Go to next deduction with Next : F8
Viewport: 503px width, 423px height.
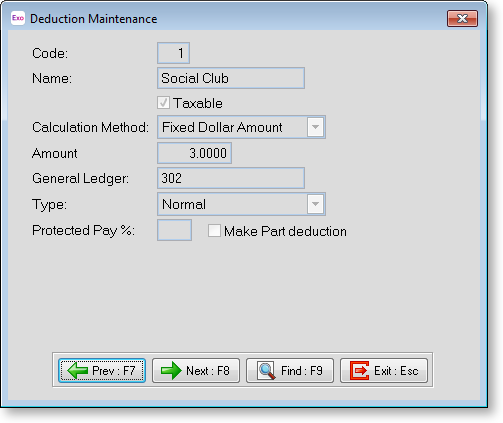pyautogui.click(x=196, y=370)
